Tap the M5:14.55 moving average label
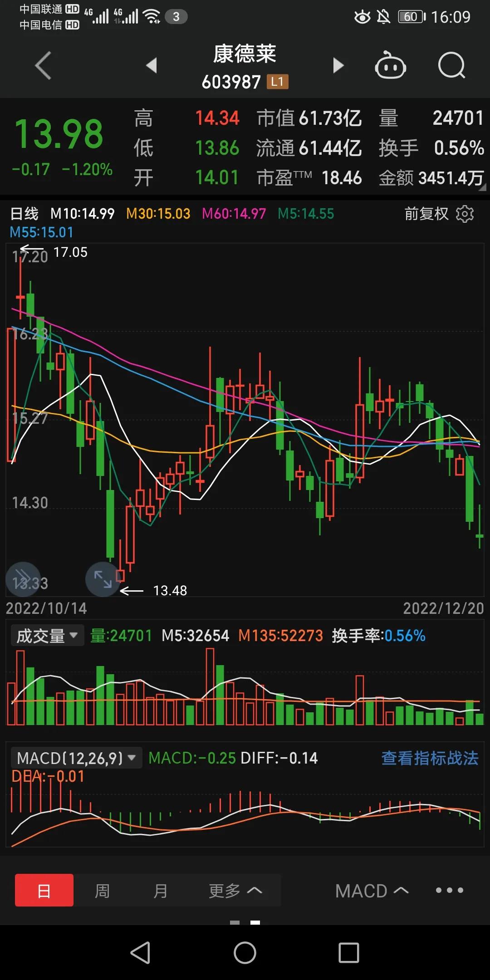The image size is (490, 980). 306,214
